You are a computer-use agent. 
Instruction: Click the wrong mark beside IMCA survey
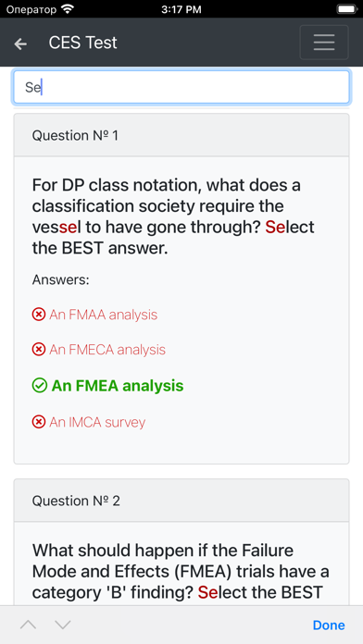pos(39,422)
